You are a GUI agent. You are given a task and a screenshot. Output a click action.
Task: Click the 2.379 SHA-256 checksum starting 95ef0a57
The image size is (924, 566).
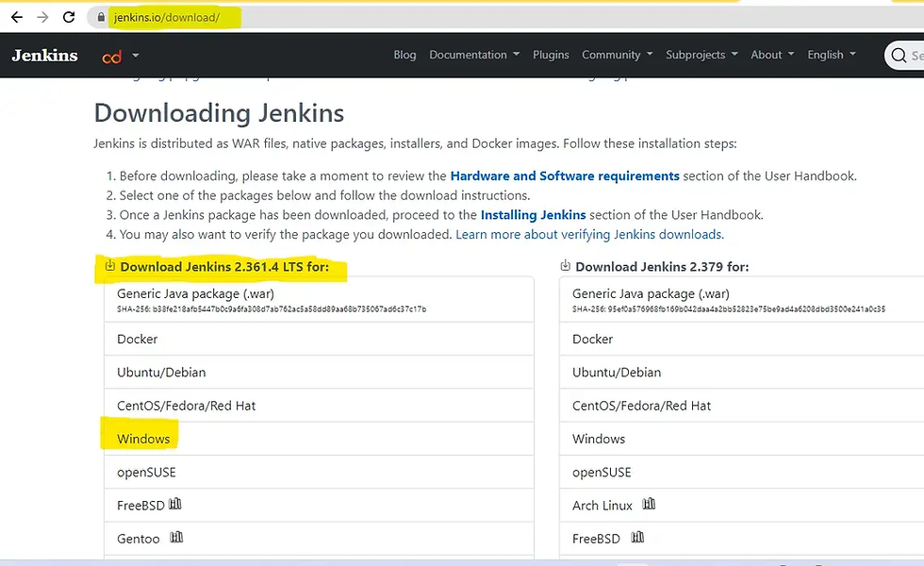point(729,309)
